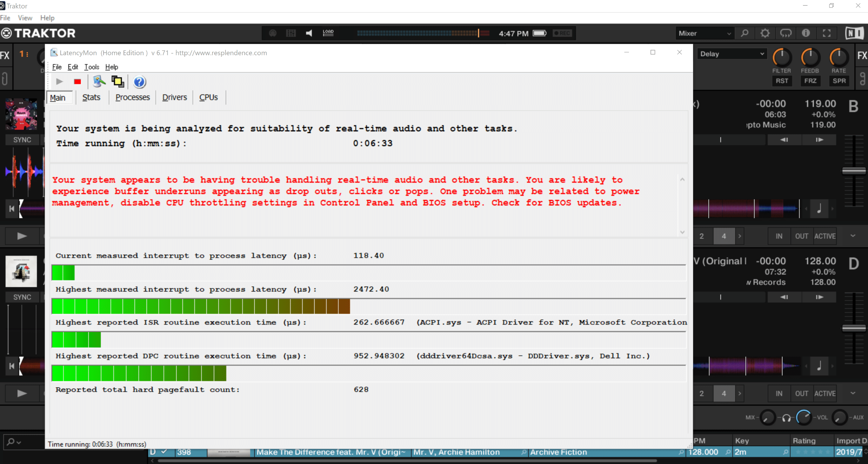Open browser search options dropdown arrow
The width and height of the screenshot is (868, 464).
pyautogui.click(x=18, y=442)
